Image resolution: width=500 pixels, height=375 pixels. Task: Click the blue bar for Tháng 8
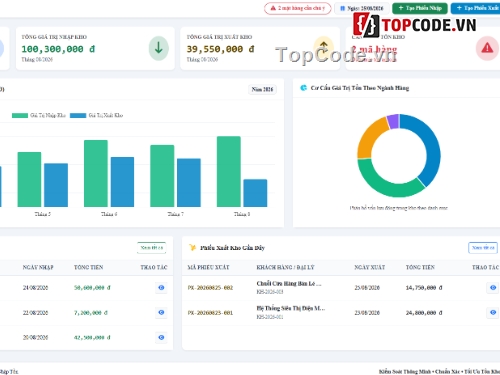(x=255, y=193)
